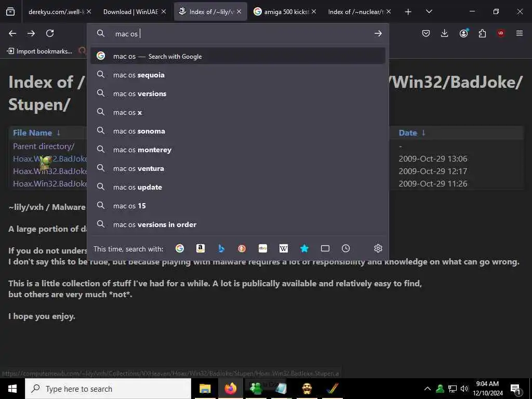Open the Firefox application hamburger menu
532x399 pixels.
(x=520, y=33)
